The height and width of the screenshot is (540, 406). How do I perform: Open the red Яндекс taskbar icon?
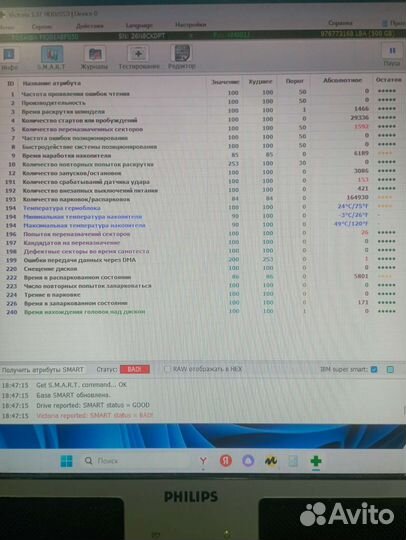226,460
